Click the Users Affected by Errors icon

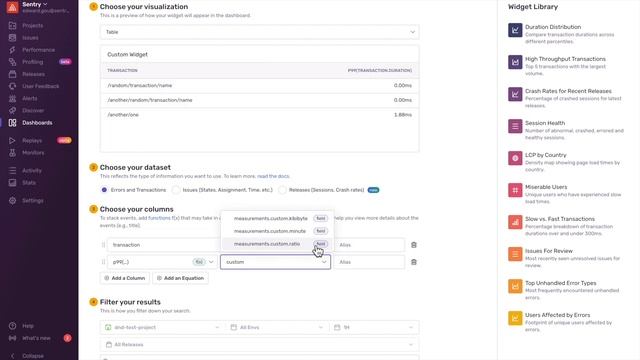(x=515, y=318)
